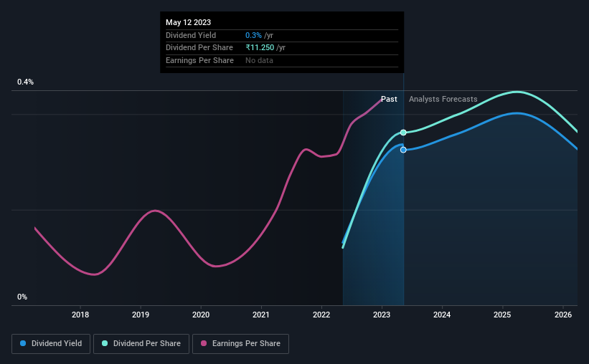589x364 pixels.
Task: Click the 2021 x-axis label
Action: [261, 315]
